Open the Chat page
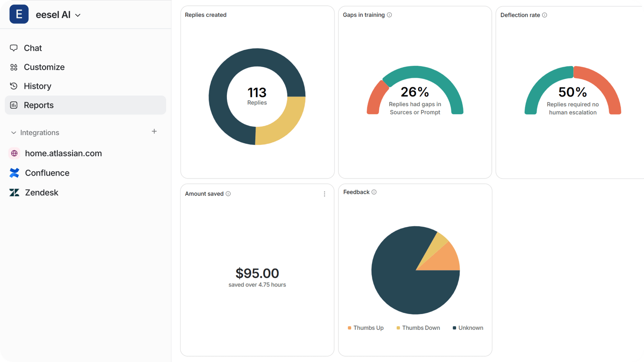Image resolution: width=644 pixels, height=362 pixels. (33, 48)
